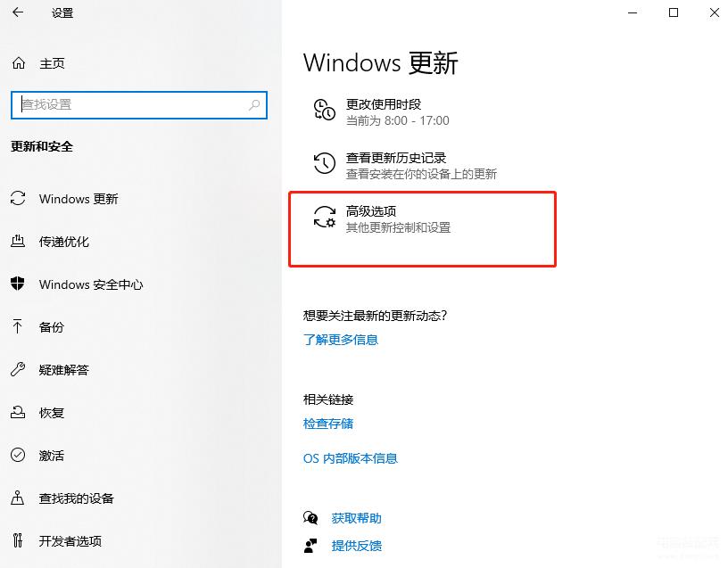Screen dimensions: 728x568
Task: Click the 获取帮助 help link
Action: [x=357, y=518]
